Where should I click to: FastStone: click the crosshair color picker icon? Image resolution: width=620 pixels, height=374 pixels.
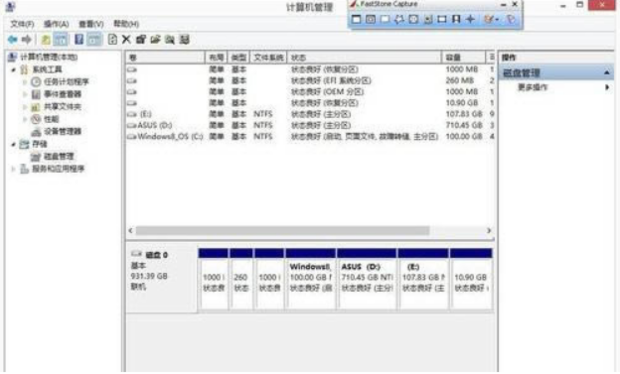[470, 19]
